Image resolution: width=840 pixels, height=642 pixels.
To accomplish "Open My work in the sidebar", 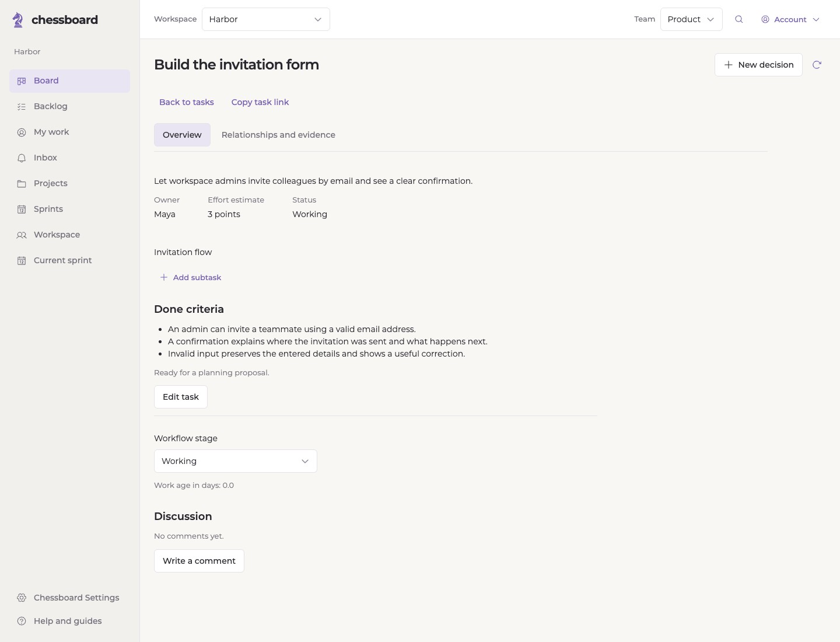I will click(69, 132).
